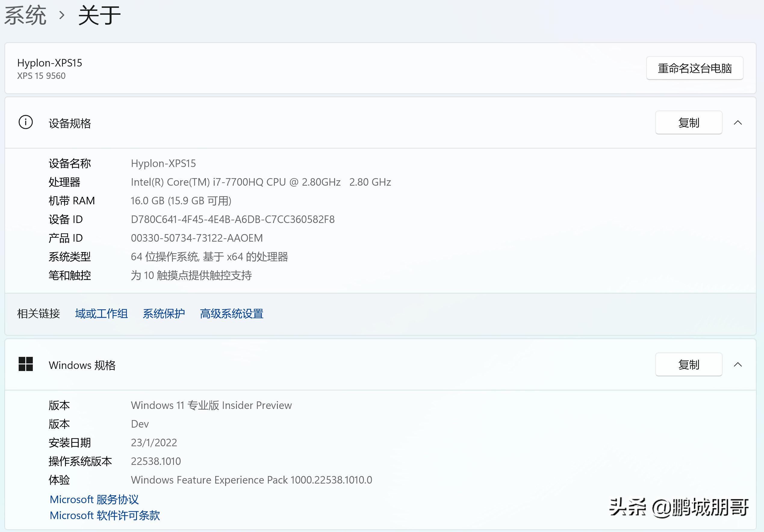Click the 设备 ID label
Screen dimensions: 764x532
[66, 219]
